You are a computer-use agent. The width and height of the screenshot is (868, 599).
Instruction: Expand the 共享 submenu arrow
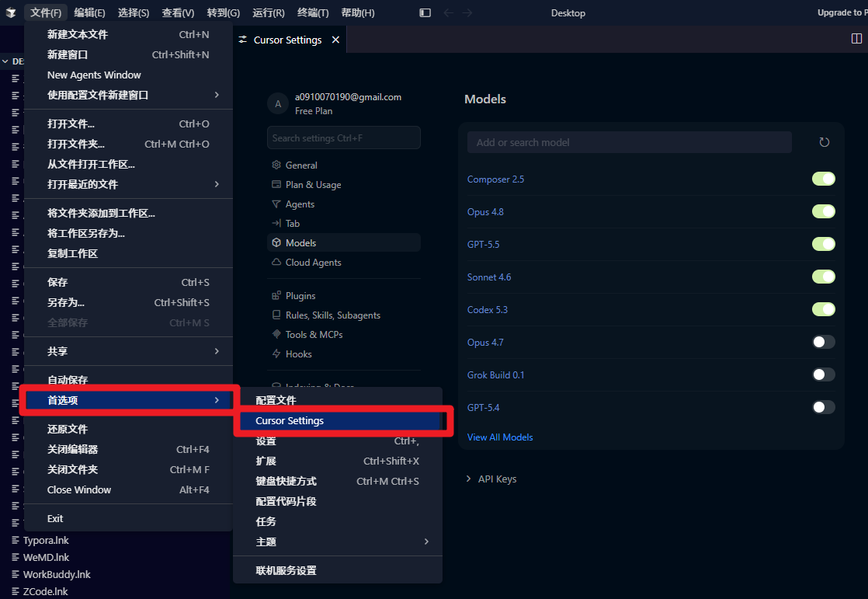pos(217,350)
